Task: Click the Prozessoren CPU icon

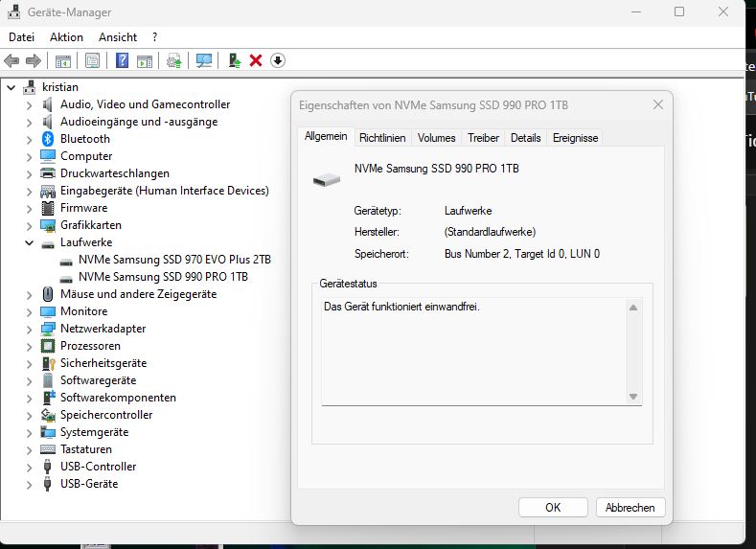Action: (x=48, y=346)
